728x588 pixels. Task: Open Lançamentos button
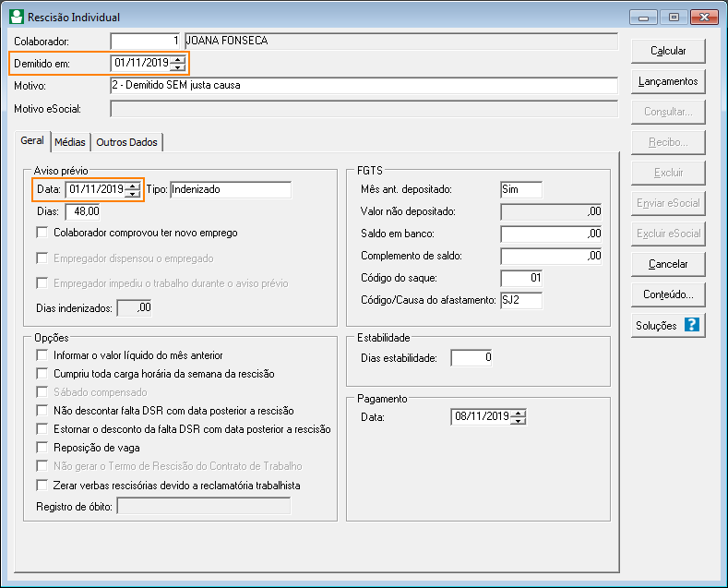click(x=668, y=81)
